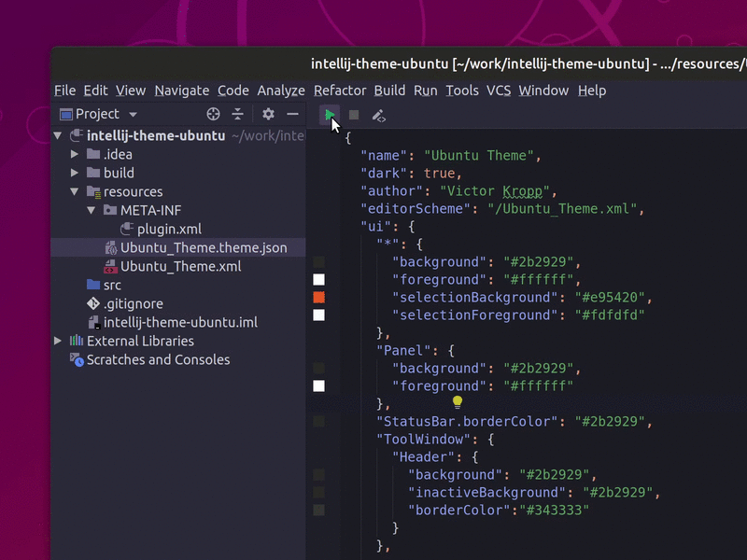Screen dimensions: 747x560
Task: Collapse the META-INF folder arrow
Action: [x=91, y=210]
